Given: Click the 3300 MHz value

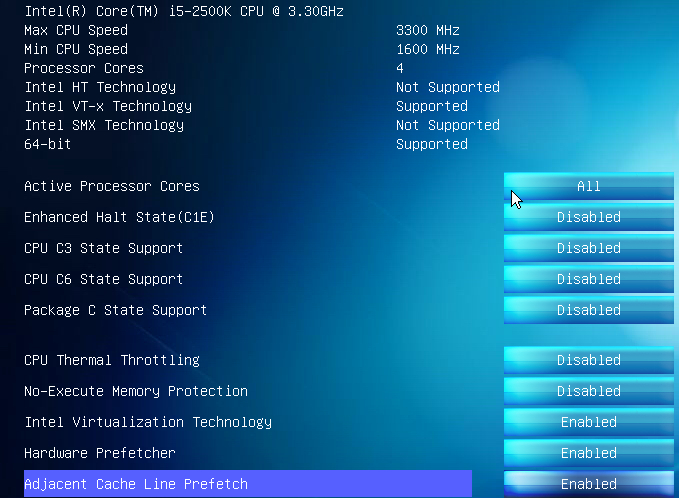Looking at the screenshot, I should point(428,30).
